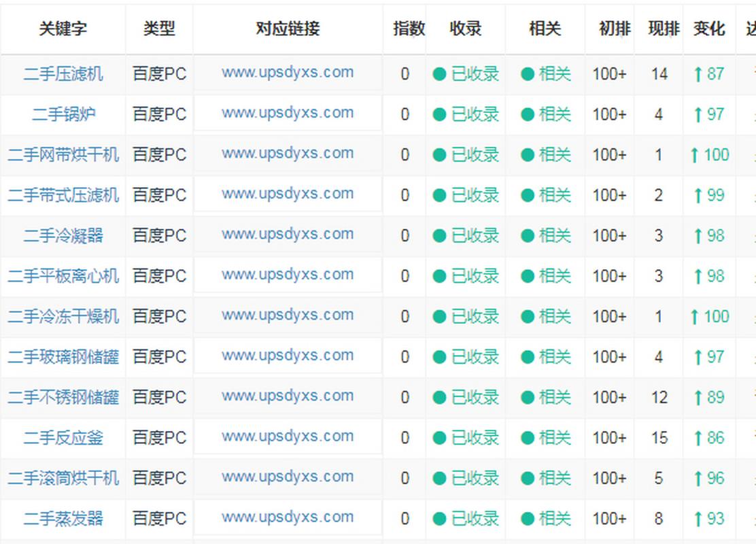Click the 对应链接 column header
Viewport: 756px width, 544px height.
[x=288, y=29]
